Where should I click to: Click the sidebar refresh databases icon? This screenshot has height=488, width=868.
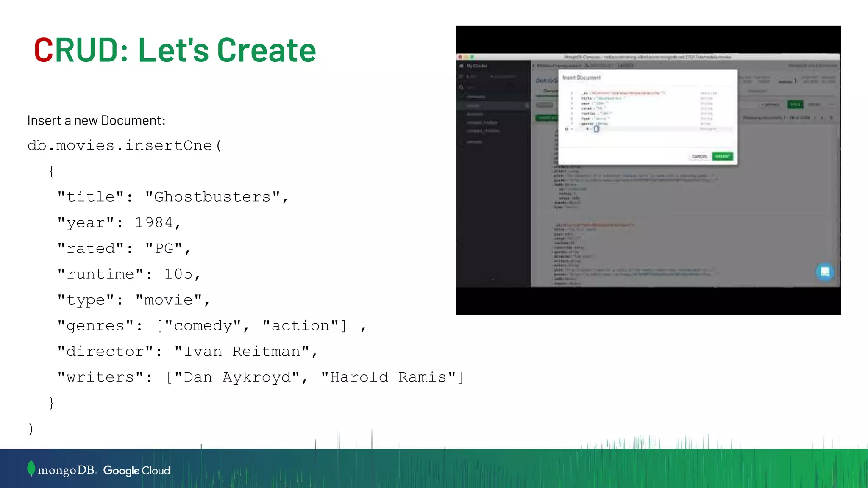pos(462,77)
